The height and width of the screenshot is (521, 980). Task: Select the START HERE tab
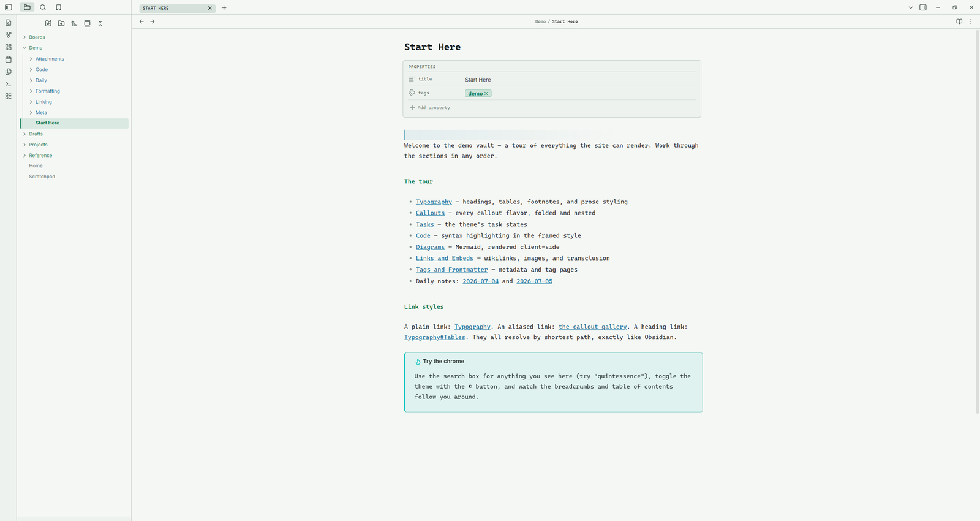(177, 8)
